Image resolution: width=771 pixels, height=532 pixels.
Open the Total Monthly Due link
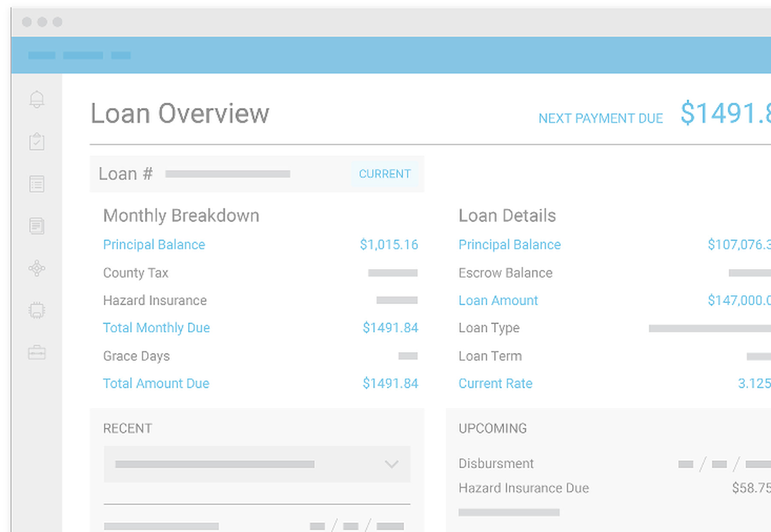click(157, 328)
